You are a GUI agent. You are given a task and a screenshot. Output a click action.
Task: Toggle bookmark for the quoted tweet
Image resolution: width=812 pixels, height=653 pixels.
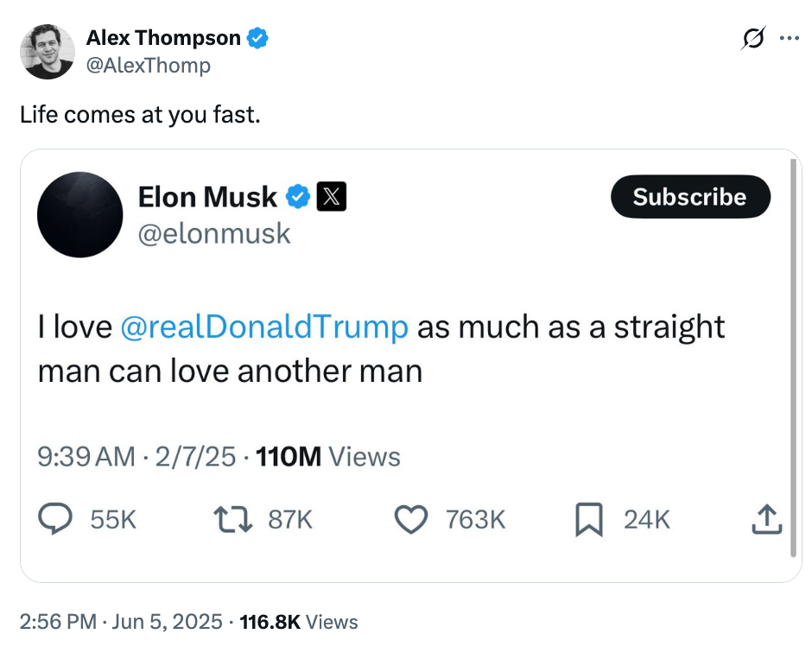pyautogui.click(x=590, y=519)
